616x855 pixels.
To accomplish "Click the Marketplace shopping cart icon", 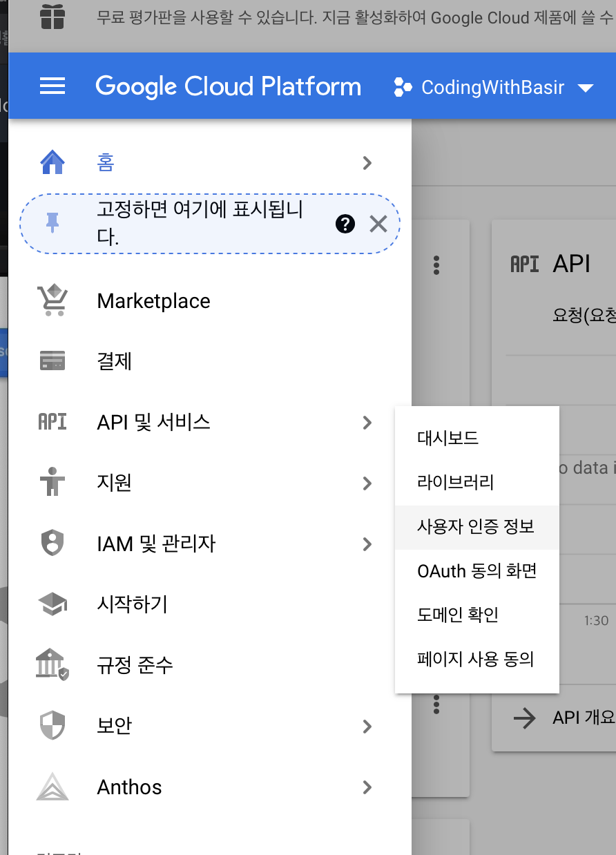I will coord(52,301).
